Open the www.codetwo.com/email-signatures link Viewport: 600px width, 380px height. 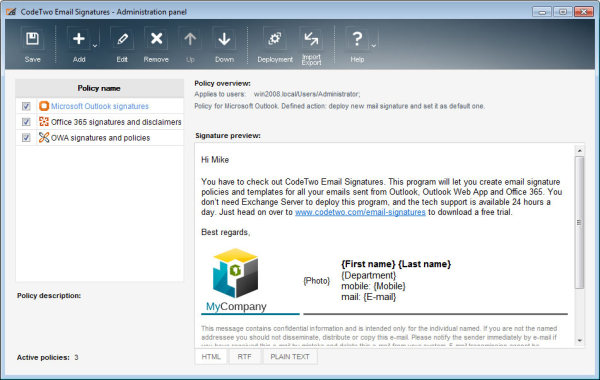360,212
